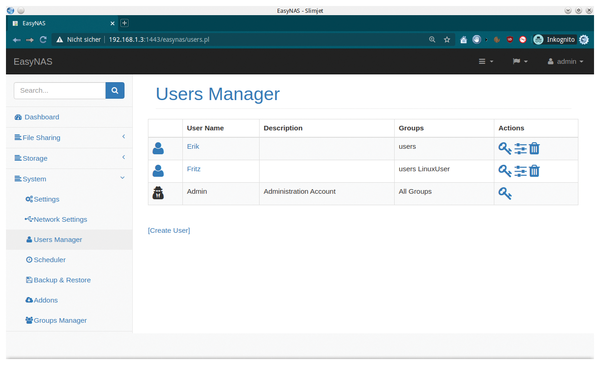This screenshot has width=600, height=365.
Task: Open user Fritz's name link
Action: click(x=194, y=169)
